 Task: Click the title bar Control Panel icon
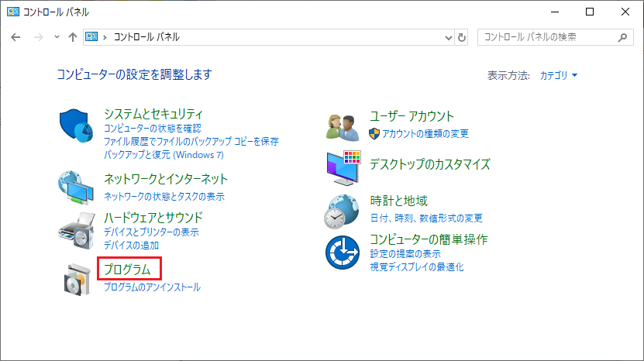coord(13,12)
